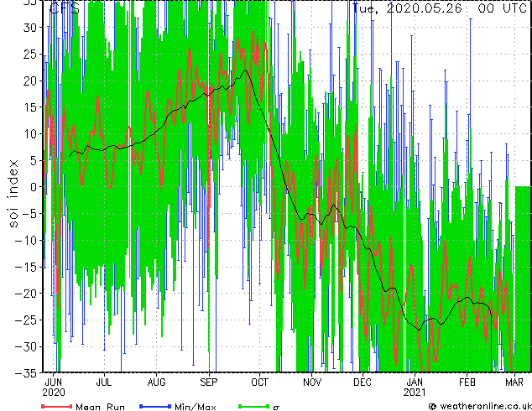This screenshot has width=532, height=411.
Task: Click the 2020 year label under JUN
Action: [54, 393]
